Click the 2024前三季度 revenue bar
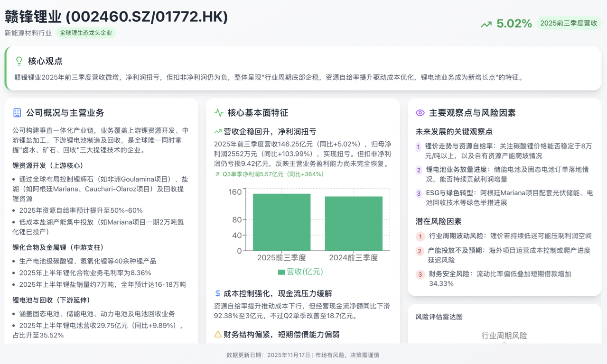 click(354, 224)
